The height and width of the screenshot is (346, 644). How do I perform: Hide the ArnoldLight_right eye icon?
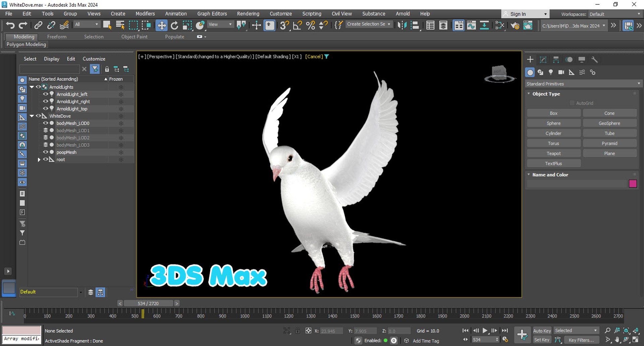point(45,101)
